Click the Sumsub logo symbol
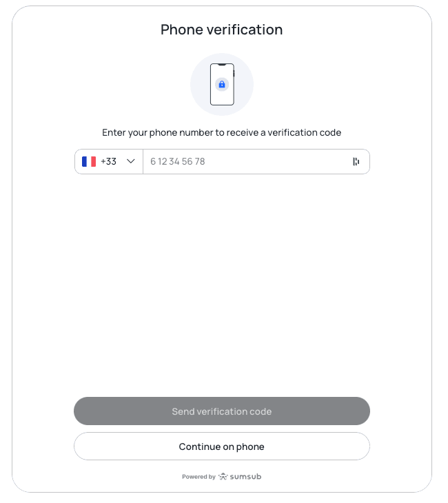The width and height of the screenshot is (448, 503). coord(223,476)
